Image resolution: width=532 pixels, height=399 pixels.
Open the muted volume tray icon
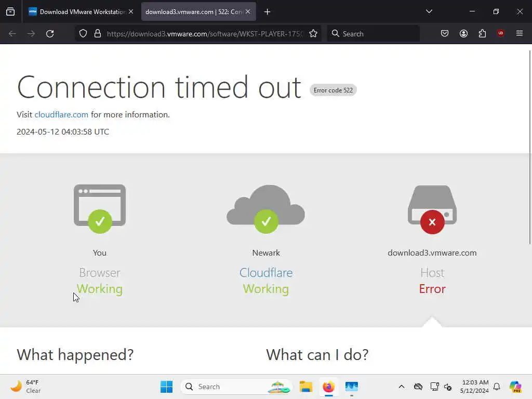(447, 387)
